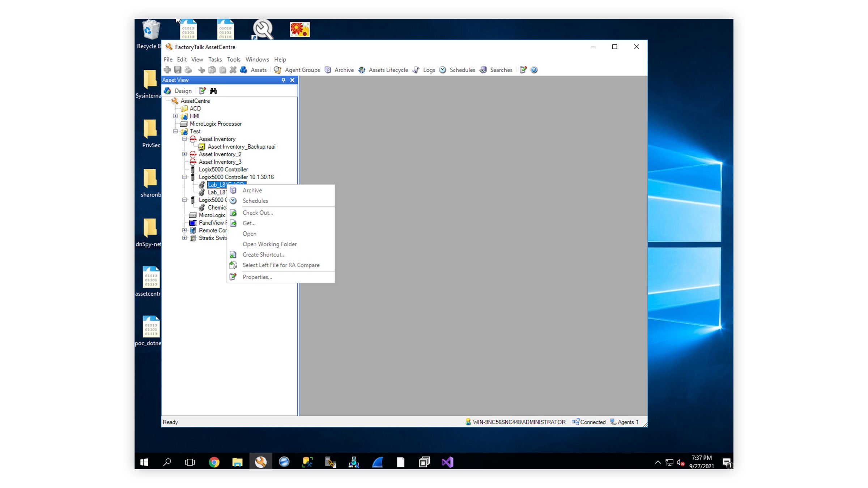Viewport: 868px width, 488px height.
Task: Open the View menu
Action: coord(197,59)
